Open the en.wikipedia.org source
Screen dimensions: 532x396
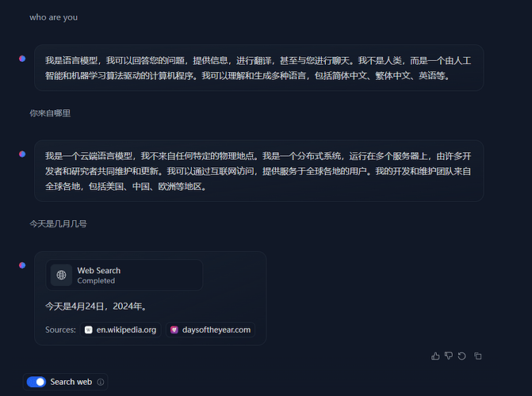(x=121, y=330)
